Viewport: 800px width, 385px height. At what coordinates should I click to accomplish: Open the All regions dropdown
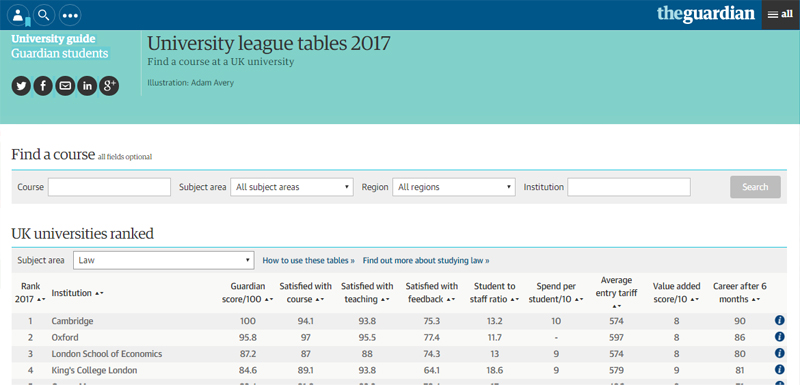pos(454,187)
